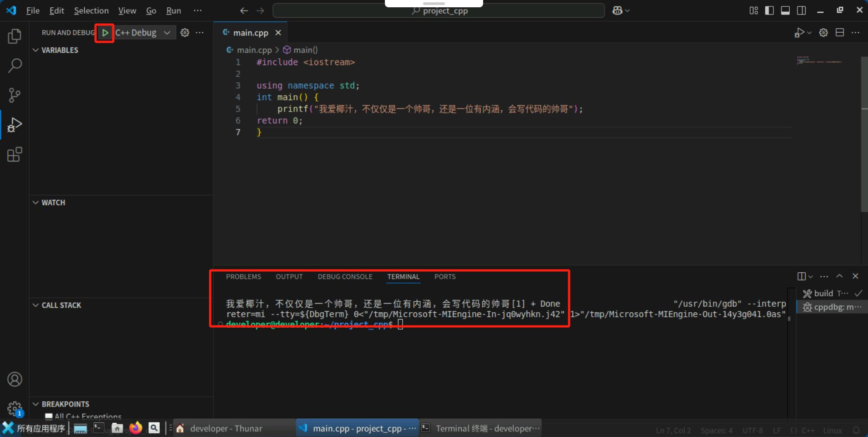Toggle panel maximize with the chevron
Image resolution: width=868 pixels, height=437 pixels.
[x=839, y=276]
